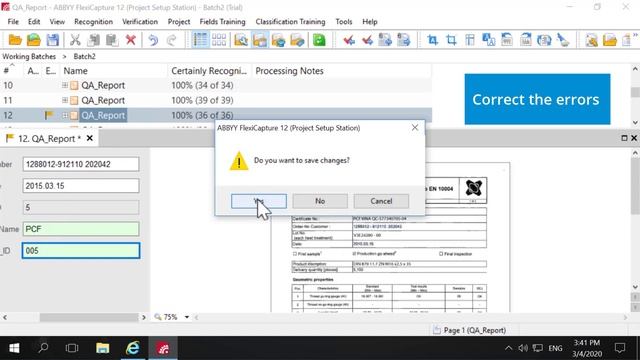Screen dimensions: 640x360
Task: Expand the QA_Report row 11 tree node
Action: (x=65, y=100)
